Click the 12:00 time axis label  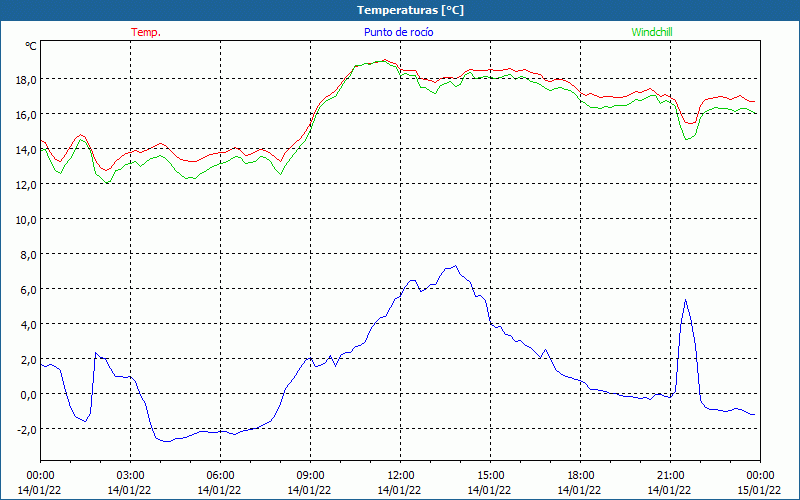(x=401, y=476)
